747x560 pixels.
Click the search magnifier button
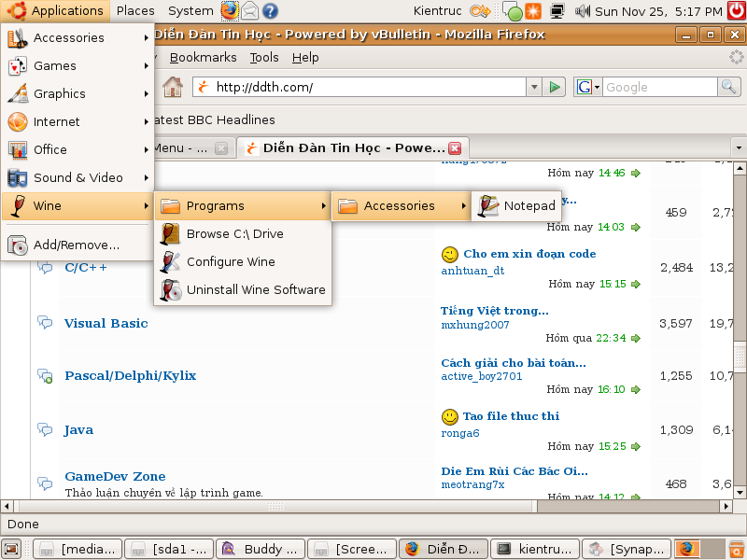point(728,88)
